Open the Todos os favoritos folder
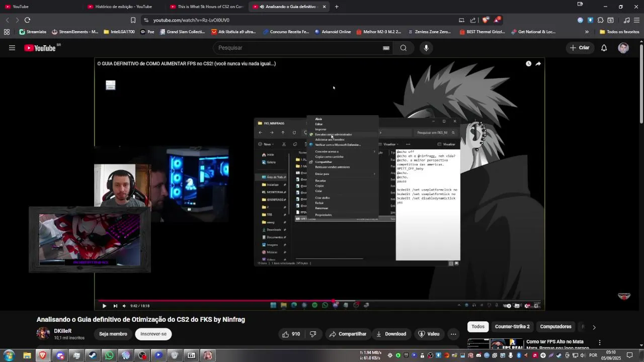Viewport: 644px width, 362px height. [619, 32]
